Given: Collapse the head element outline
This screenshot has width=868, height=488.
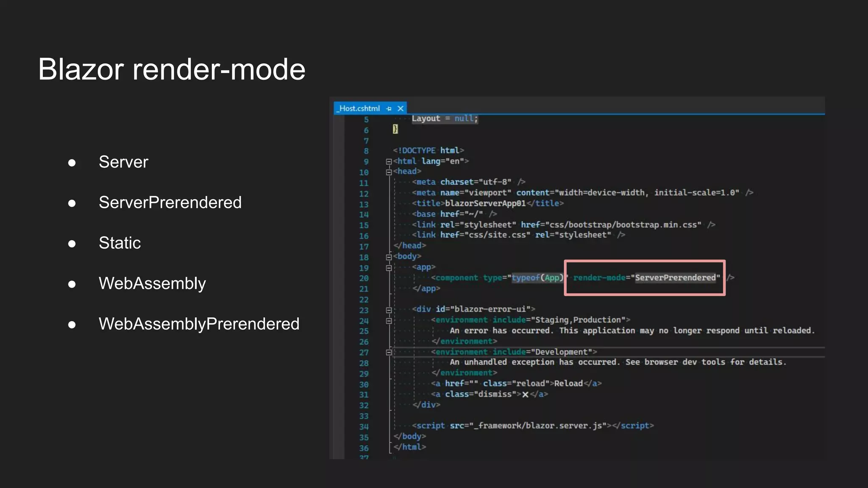Looking at the screenshot, I should tap(389, 172).
